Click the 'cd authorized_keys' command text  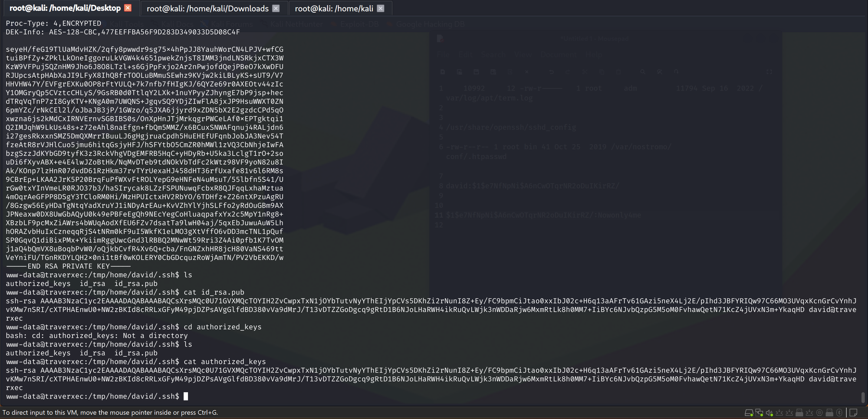(x=223, y=327)
